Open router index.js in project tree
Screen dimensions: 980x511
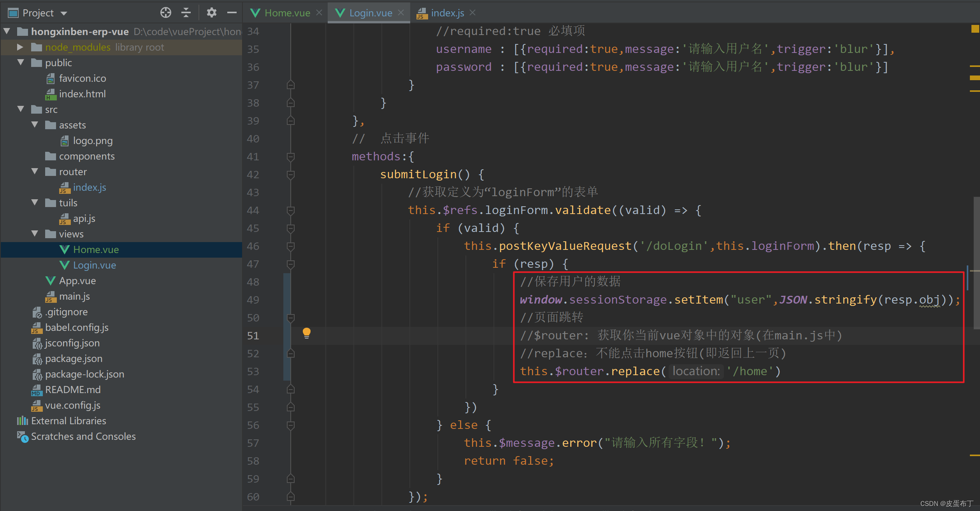(x=90, y=187)
